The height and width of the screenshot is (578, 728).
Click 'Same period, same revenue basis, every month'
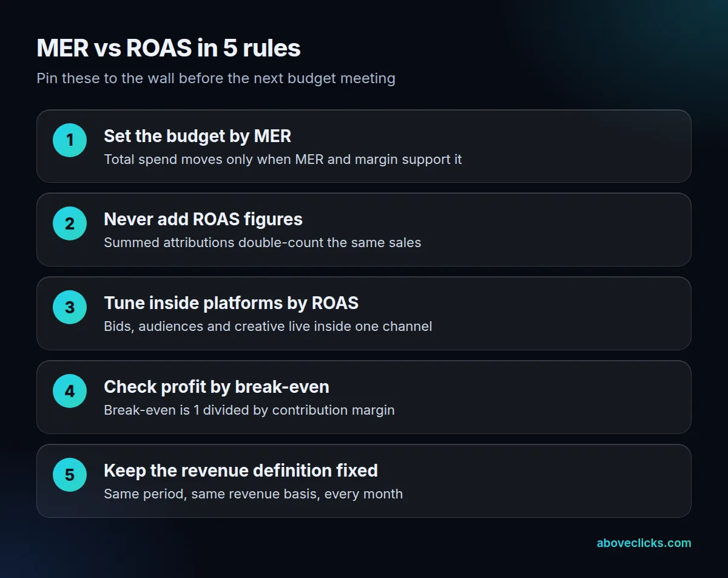pyautogui.click(x=253, y=494)
